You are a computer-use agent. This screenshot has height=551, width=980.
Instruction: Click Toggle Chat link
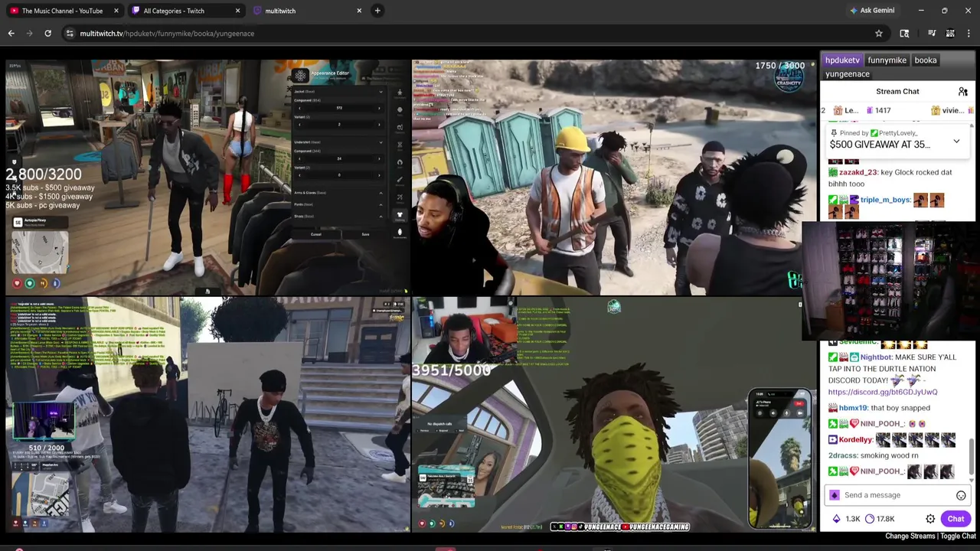coord(958,536)
